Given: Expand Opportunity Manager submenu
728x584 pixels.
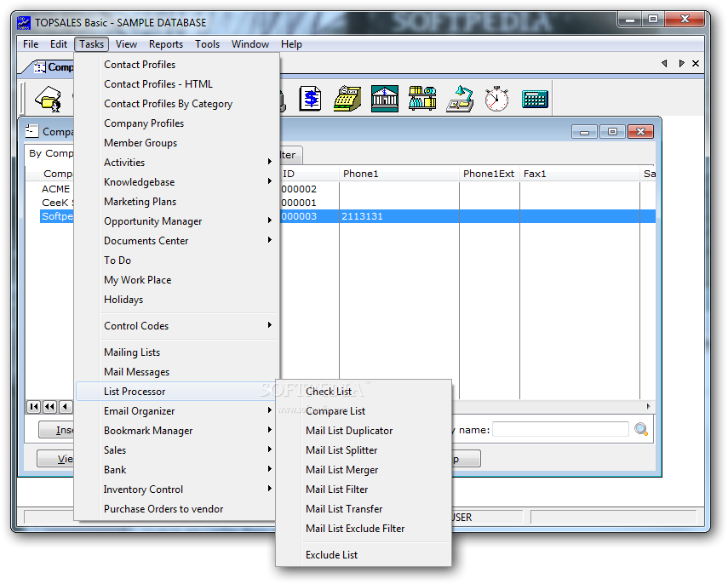Looking at the screenshot, I should coord(177,221).
